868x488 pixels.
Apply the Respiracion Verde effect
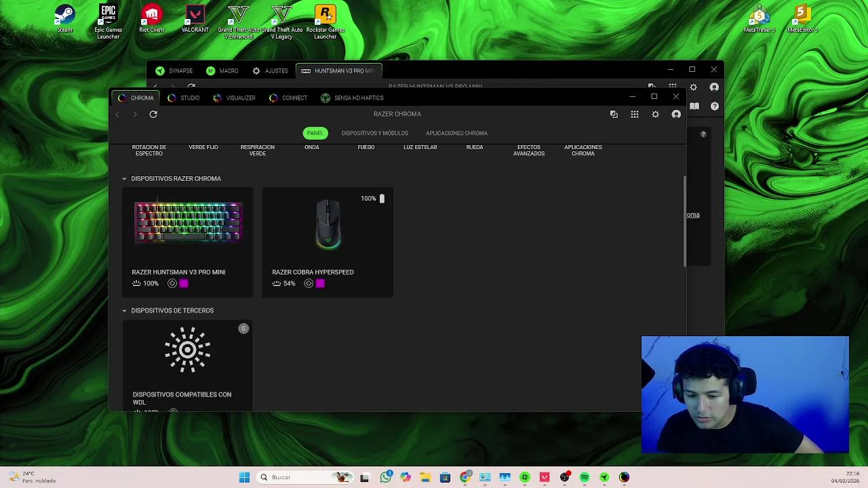point(257,150)
